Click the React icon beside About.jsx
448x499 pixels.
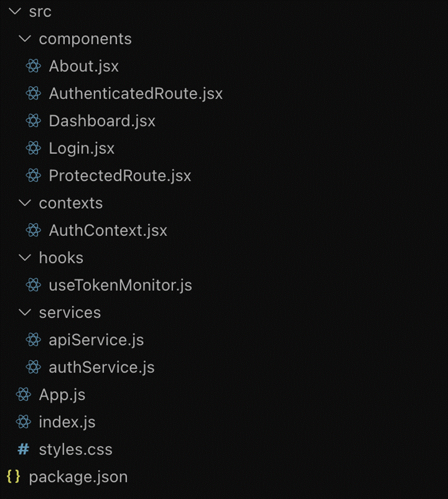pos(33,66)
